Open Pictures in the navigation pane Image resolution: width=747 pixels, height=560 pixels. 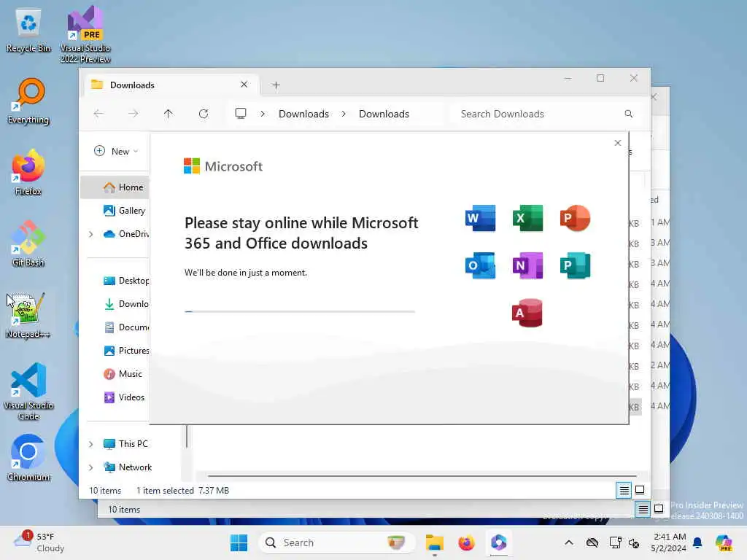pos(125,351)
